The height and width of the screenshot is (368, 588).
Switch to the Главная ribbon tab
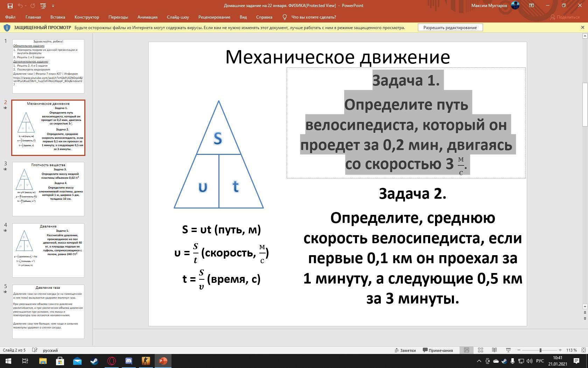coord(33,17)
